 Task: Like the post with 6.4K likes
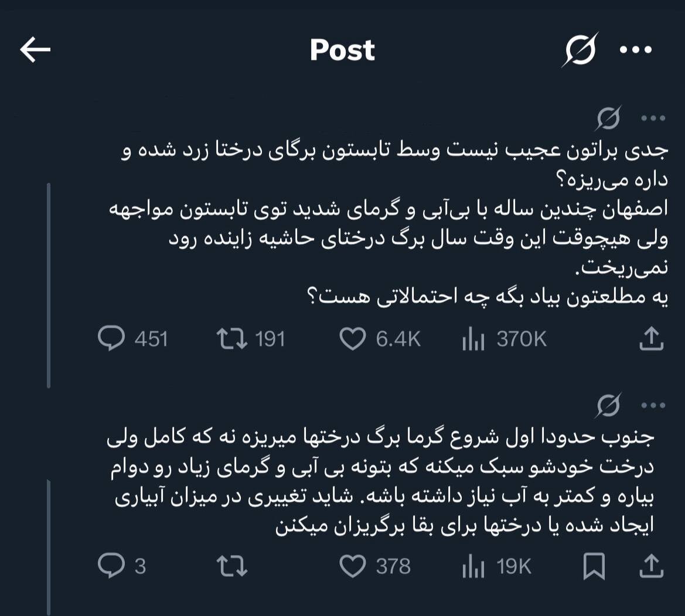pyautogui.click(x=353, y=339)
